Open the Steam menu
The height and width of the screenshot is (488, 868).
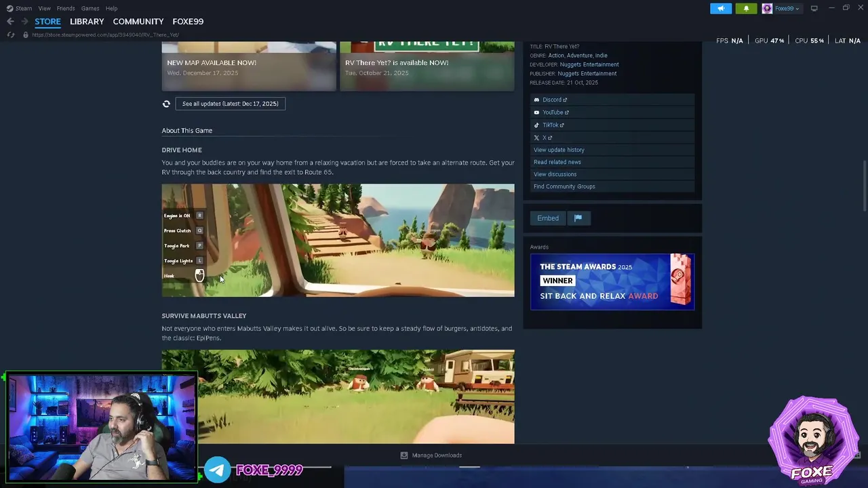click(x=24, y=8)
